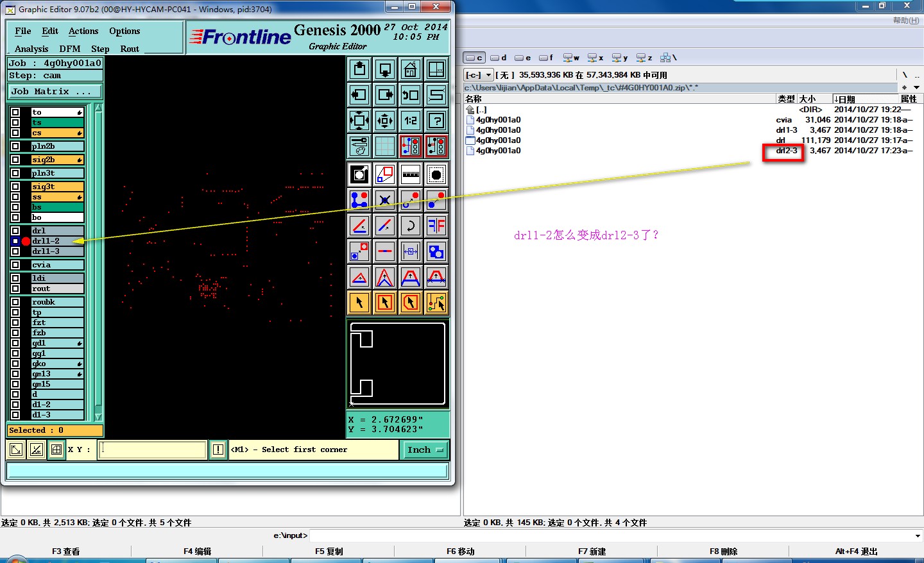Toggle the checkbox for layer 'cvia'
Screen dimensions: 924x563
point(15,265)
